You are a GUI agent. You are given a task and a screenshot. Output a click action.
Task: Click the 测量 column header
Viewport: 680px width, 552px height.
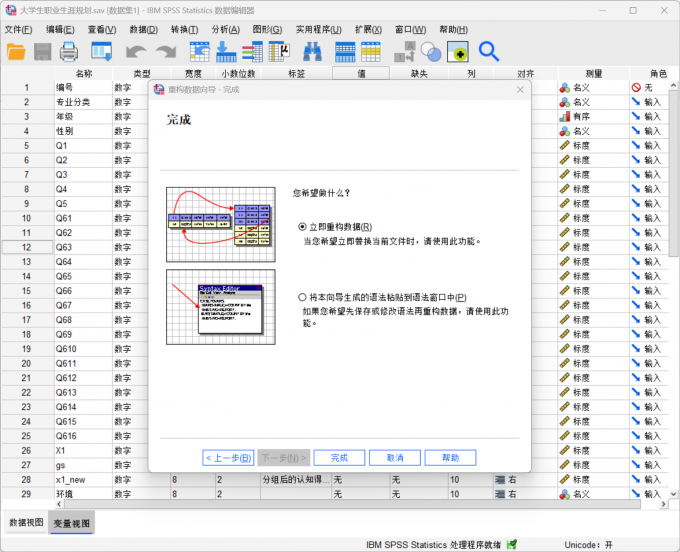(x=593, y=74)
